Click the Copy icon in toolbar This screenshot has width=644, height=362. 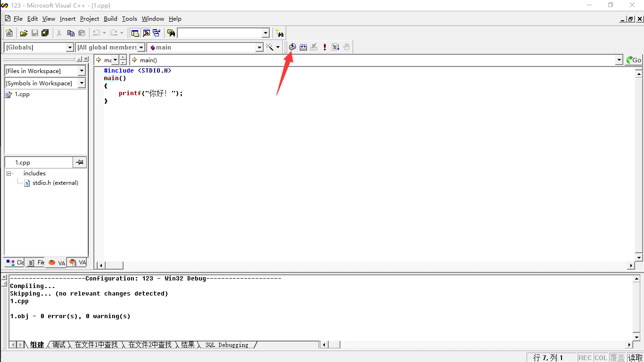coord(71,33)
